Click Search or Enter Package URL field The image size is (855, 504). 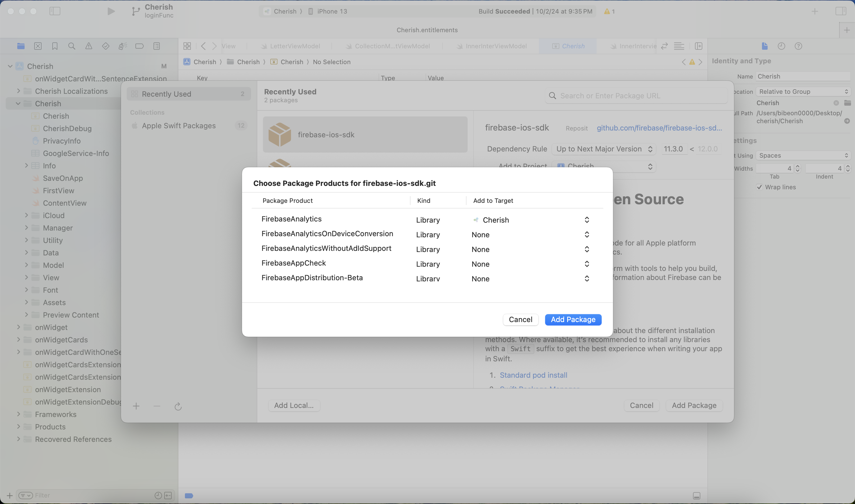(636, 96)
